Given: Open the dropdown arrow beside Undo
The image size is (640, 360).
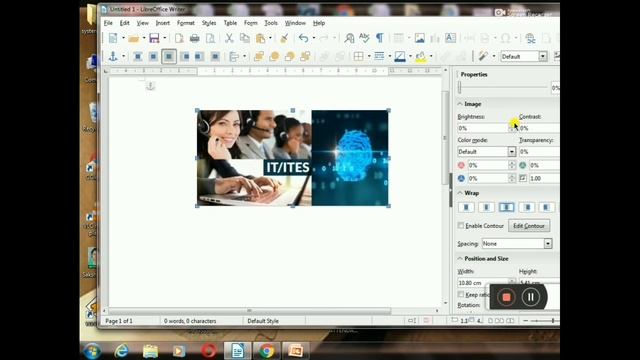Looking at the screenshot, I should (313, 38).
